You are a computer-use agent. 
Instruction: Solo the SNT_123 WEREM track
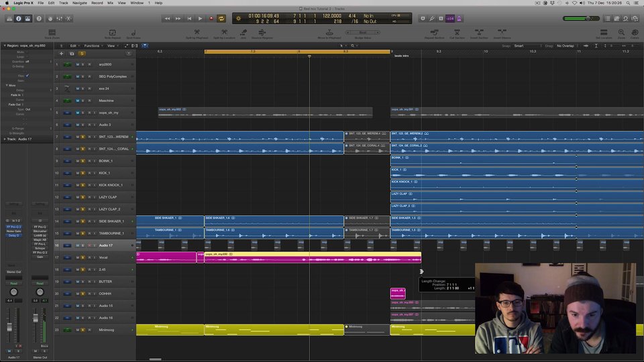(83, 137)
